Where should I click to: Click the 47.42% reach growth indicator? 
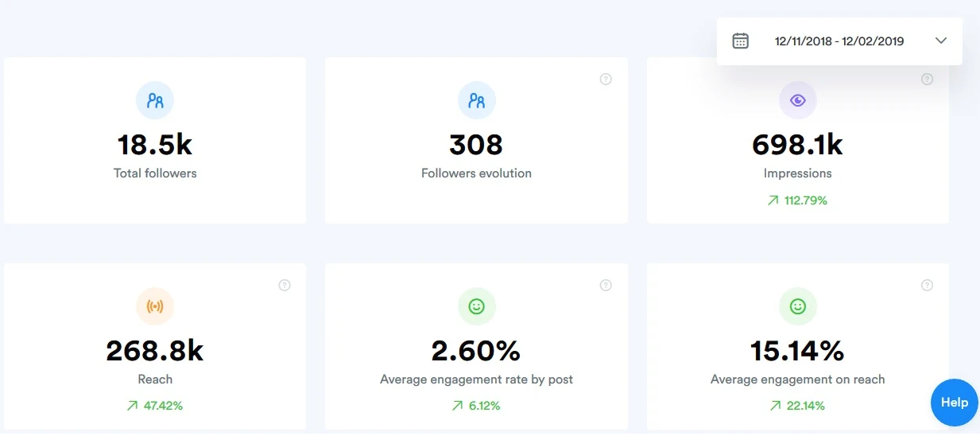point(155,406)
